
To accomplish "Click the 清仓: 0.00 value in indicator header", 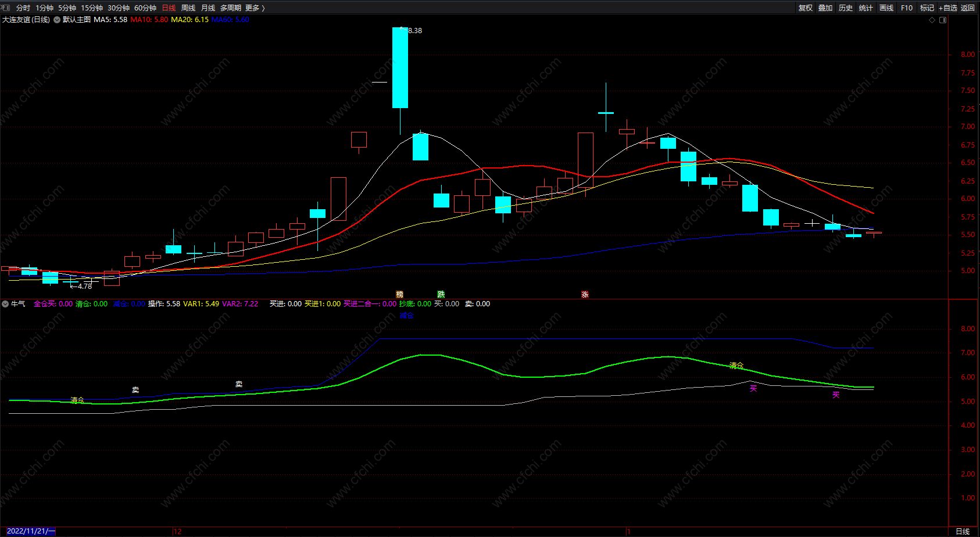I will [x=92, y=304].
